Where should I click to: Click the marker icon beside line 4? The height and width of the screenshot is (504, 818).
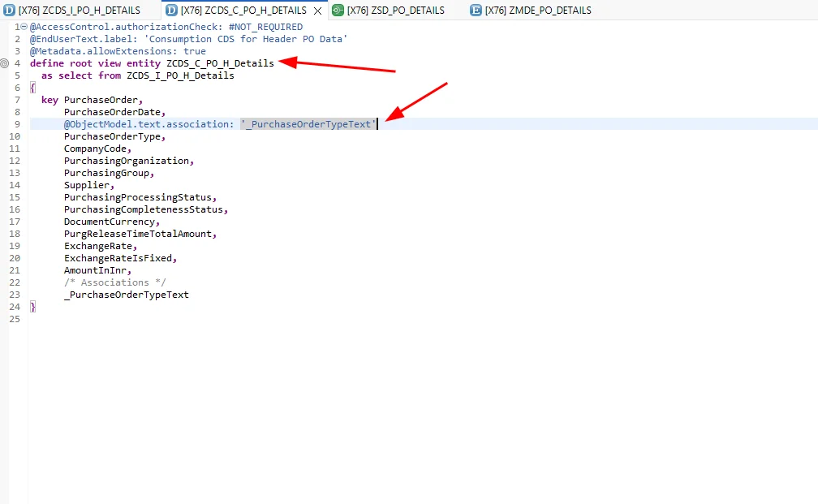click(4, 63)
